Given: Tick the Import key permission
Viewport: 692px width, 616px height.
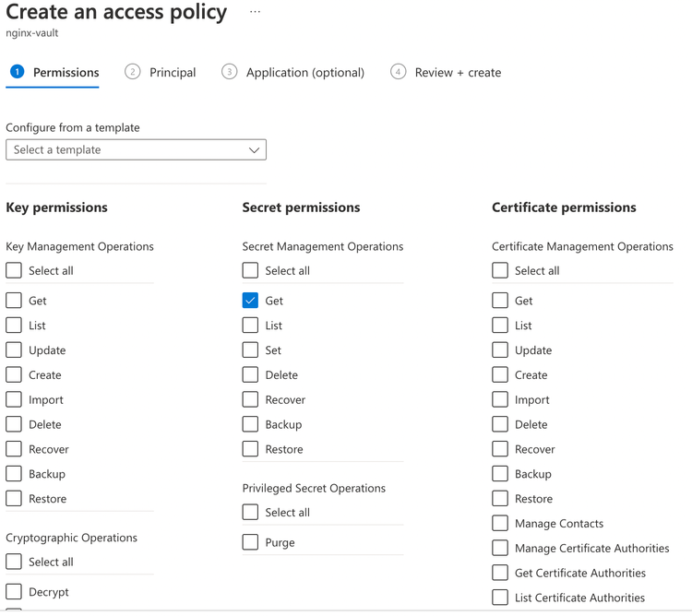Looking at the screenshot, I should click(x=14, y=400).
